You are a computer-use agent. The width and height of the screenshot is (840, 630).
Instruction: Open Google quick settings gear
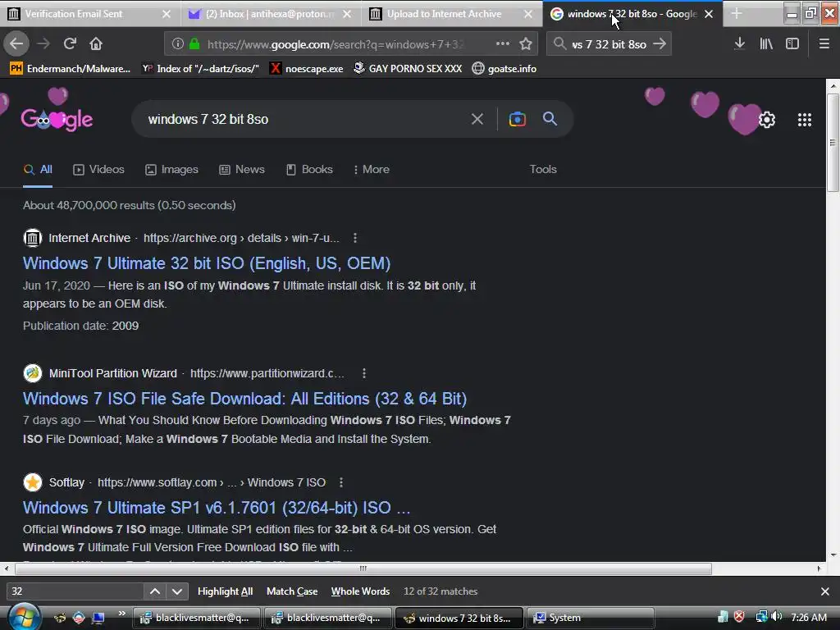(x=767, y=120)
